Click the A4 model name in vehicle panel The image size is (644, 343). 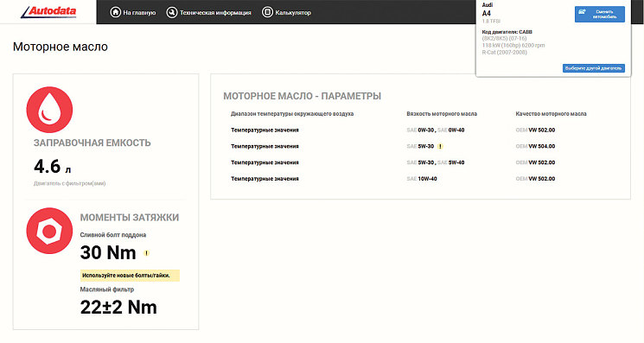tap(487, 13)
